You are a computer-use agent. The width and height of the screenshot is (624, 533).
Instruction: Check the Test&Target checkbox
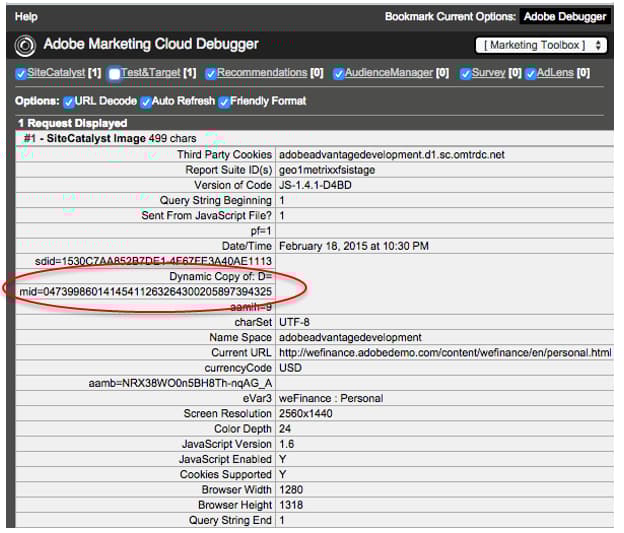coord(114,74)
